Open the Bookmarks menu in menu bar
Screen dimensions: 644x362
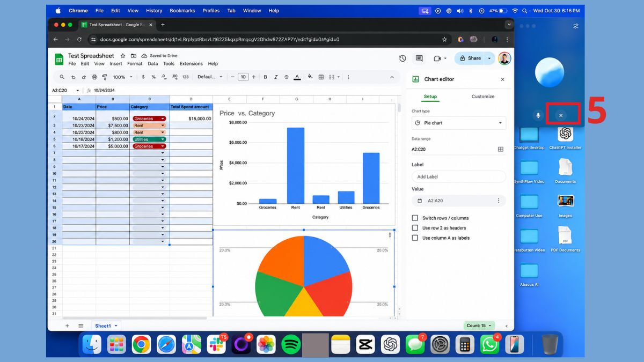point(182,10)
